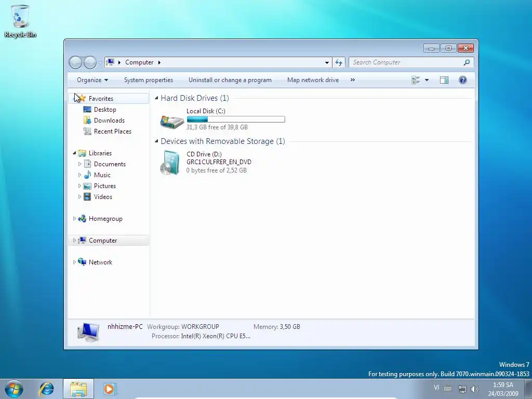Show more toolbar commands chevron

point(353,79)
